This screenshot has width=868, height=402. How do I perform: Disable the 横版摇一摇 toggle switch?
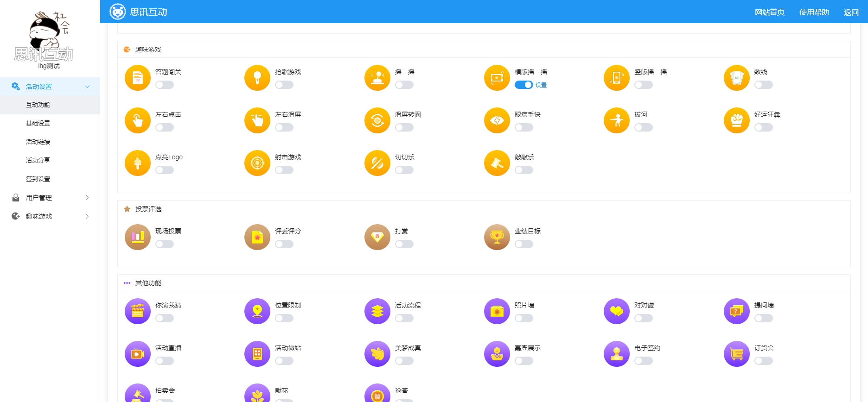(x=523, y=85)
